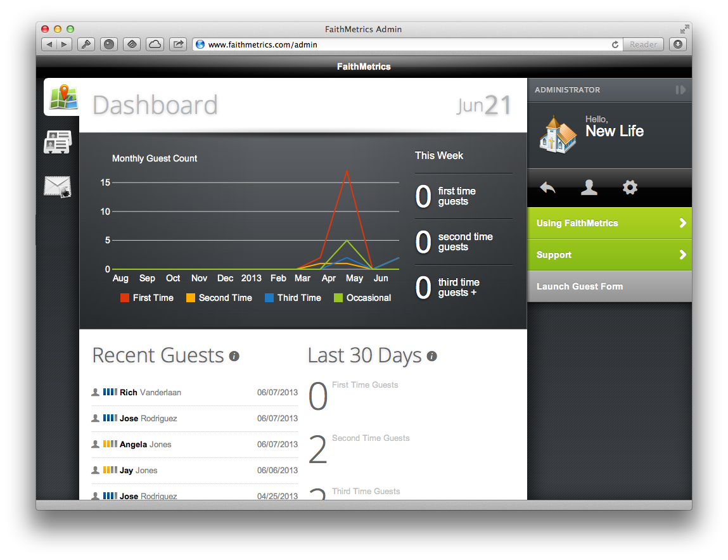Screen dimensions: 728x560
Task: Open the guest records cards icon in sidebar
Action: 58,141
